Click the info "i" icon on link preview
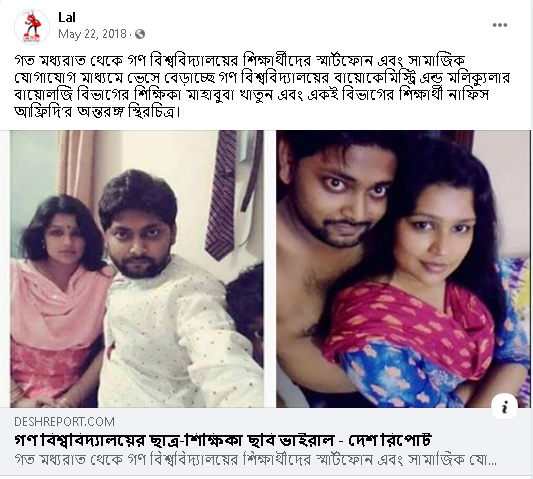 504,406
